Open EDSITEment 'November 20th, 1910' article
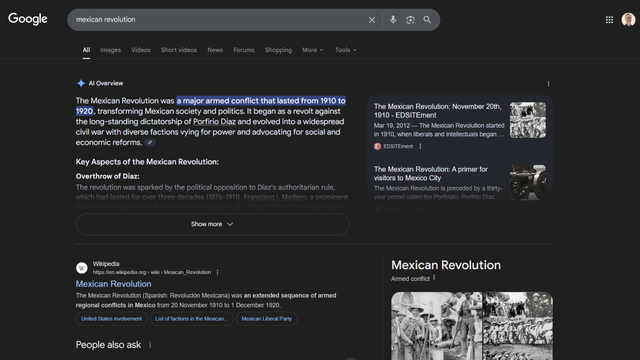 pos(438,111)
